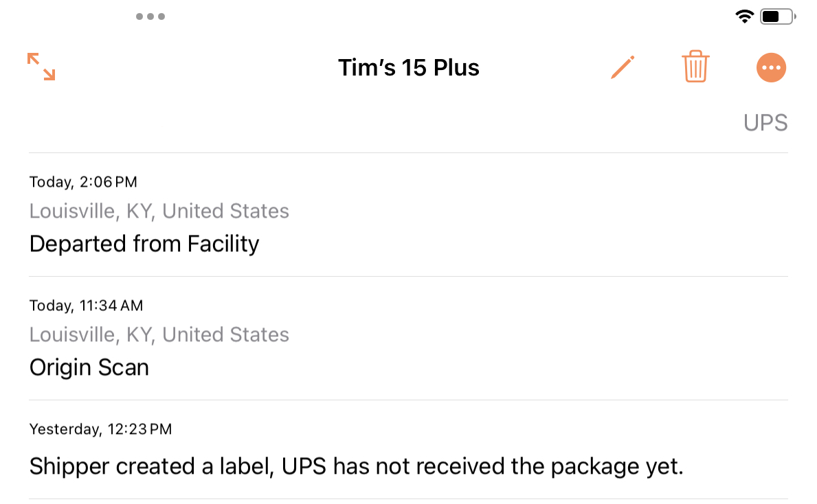
Task: Tap the "Yesterday, 12:23 PM" timestamp
Action: (100, 429)
